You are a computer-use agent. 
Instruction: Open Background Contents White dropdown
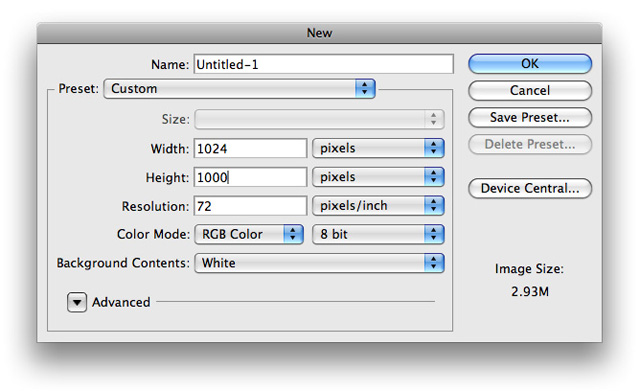coord(319,263)
